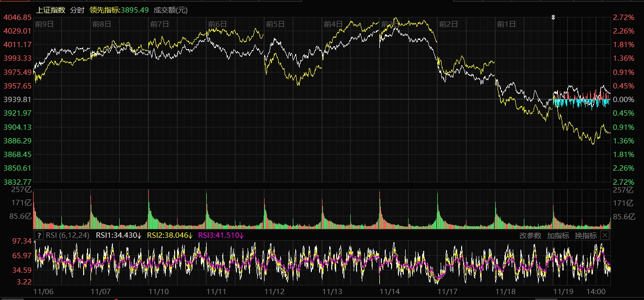Toggle the yellow RSI2 line label

170,236
